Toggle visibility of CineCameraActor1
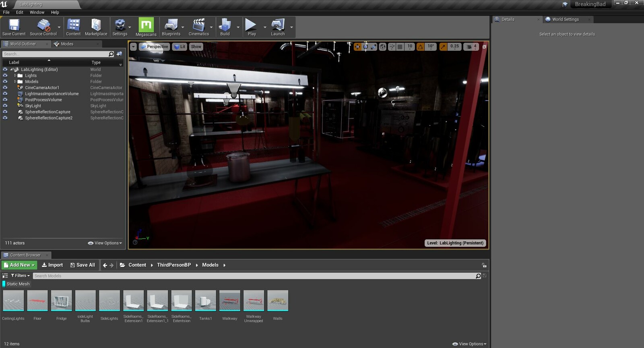Image resolution: width=644 pixels, height=348 pixels. click(5, 87)
